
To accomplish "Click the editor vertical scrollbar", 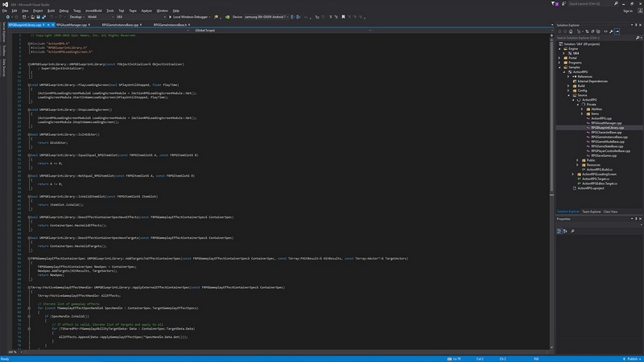I will [549, 161].
